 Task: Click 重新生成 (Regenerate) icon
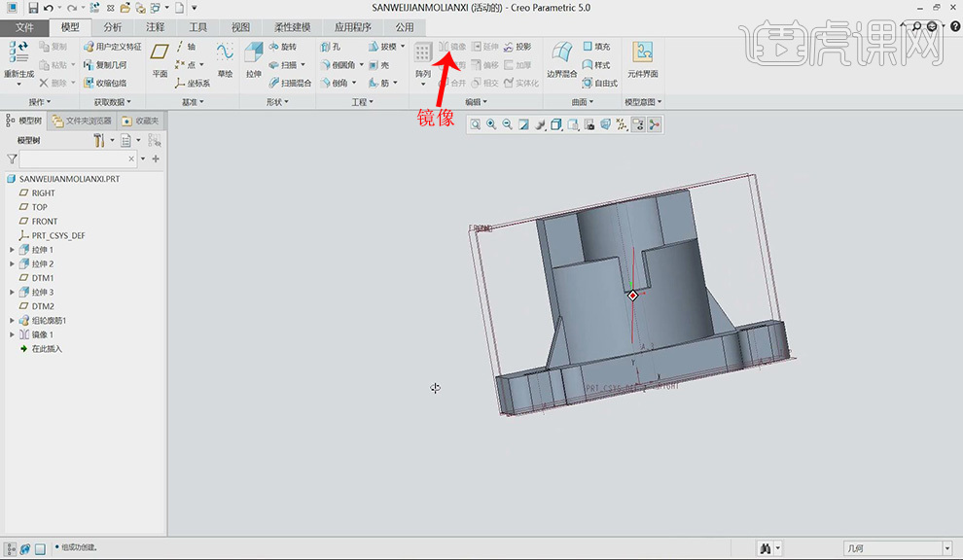click(x=18, y=53)
